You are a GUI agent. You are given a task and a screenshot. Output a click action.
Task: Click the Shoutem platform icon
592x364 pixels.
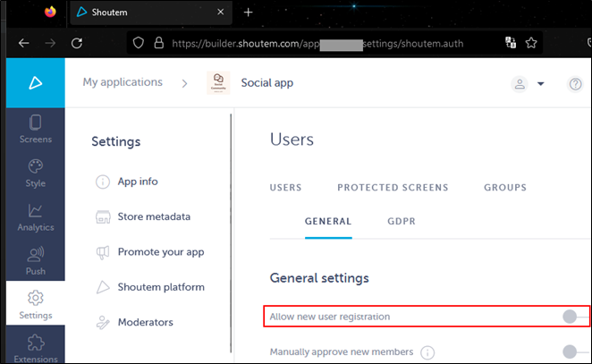click(102, 287)
